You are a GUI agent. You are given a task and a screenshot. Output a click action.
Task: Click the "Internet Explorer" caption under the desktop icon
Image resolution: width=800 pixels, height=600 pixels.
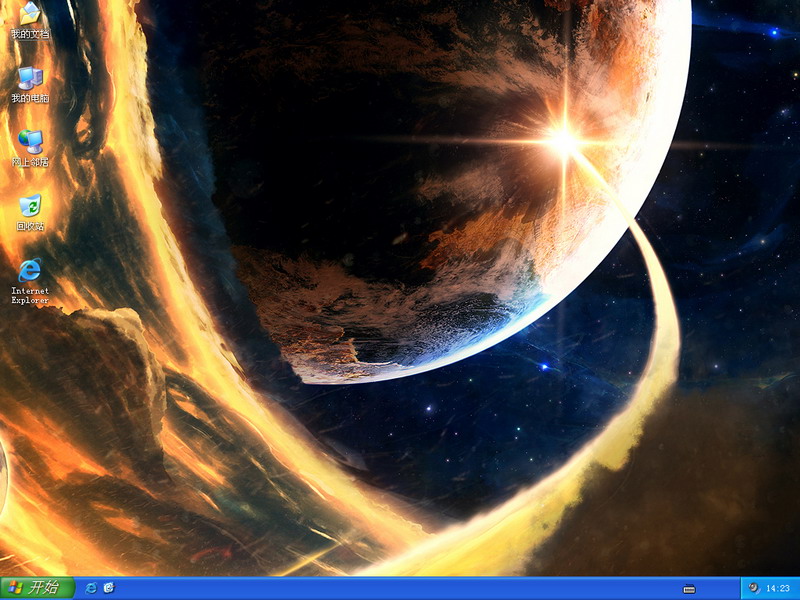(x=30, y=295)
